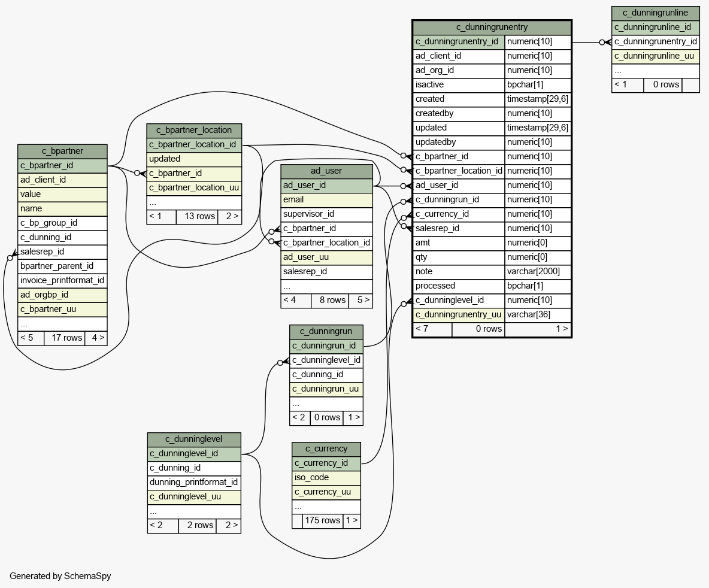The image size is (709, 588).
Task: Click the dunning_printformat_id column
Action: coord(194,482)
